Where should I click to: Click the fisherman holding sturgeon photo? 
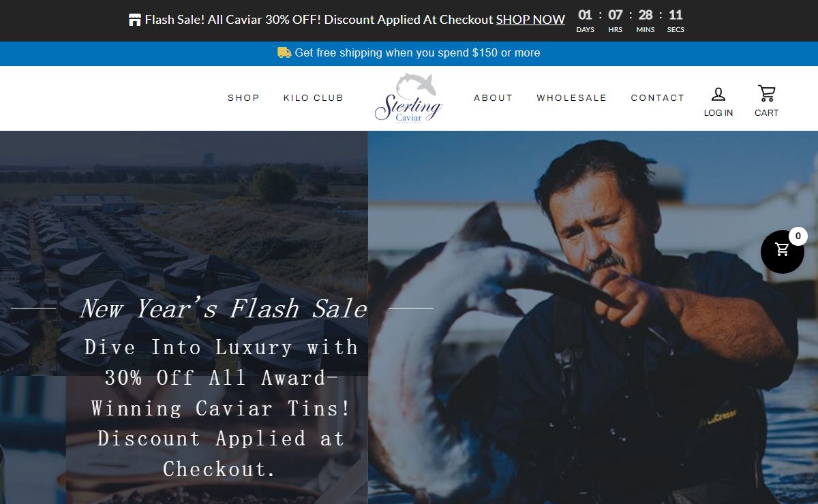[593, 317]
